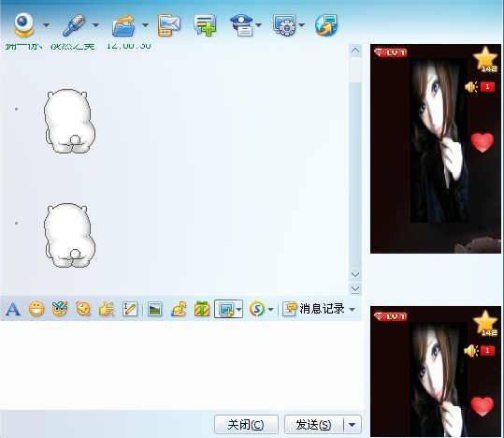Click red heart on lower avatar
The width and height of the screenshot is (504, 438).
pos(482,406)
